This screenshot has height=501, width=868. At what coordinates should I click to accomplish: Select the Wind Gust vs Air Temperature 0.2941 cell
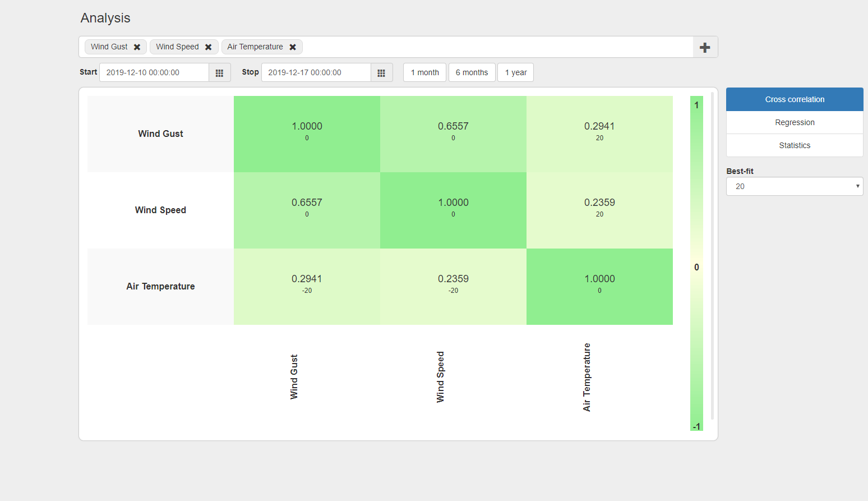[599, 134]
